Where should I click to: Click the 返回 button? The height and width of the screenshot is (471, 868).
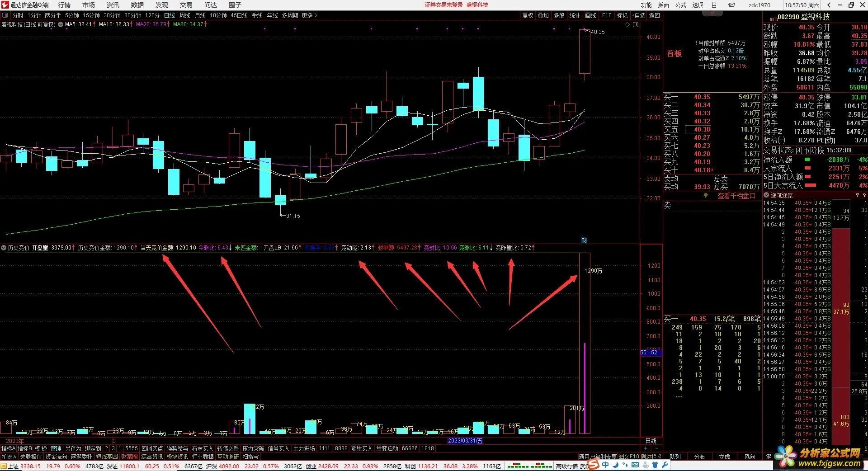tap(655, 15)
